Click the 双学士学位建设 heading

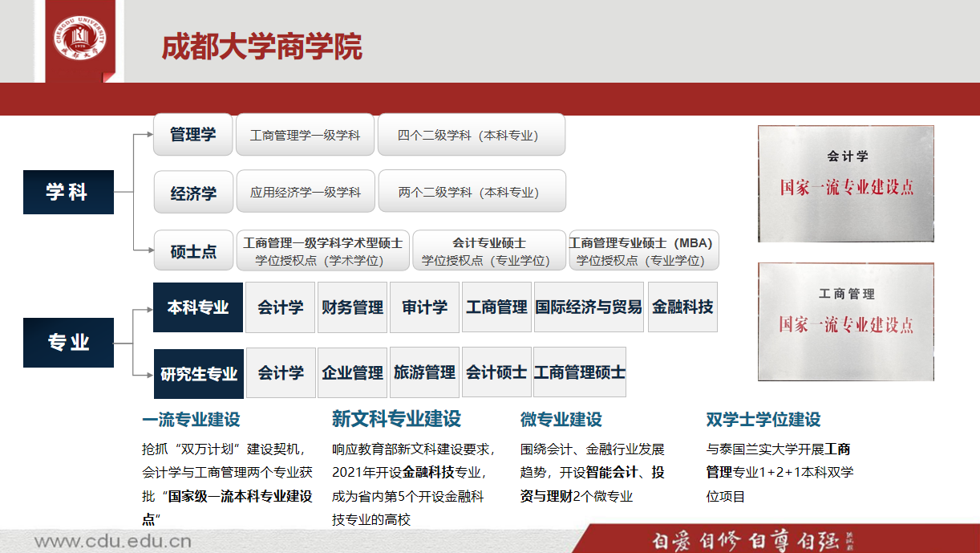tap(763, 420)
